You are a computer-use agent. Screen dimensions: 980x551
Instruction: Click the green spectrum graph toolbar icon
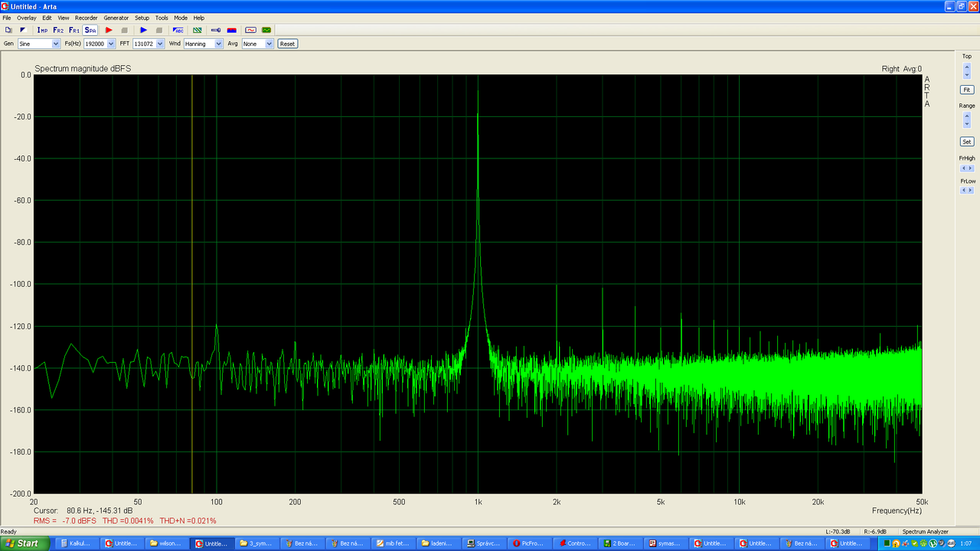[266, 30]
